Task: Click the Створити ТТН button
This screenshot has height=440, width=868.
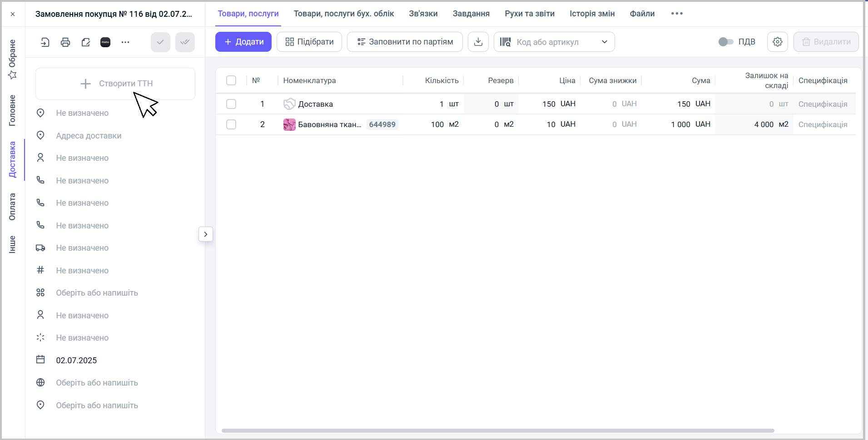Action: 115,84
